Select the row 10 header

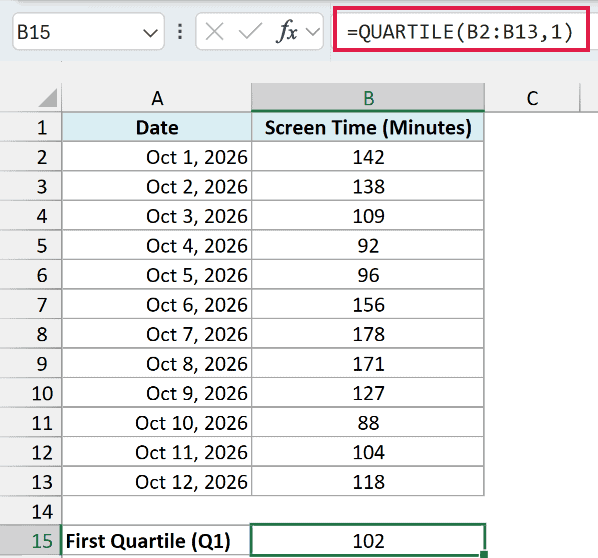click(31, 393)
